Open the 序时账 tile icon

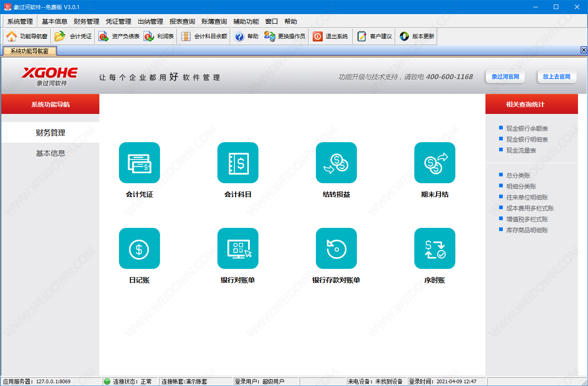tap(435, 248)
